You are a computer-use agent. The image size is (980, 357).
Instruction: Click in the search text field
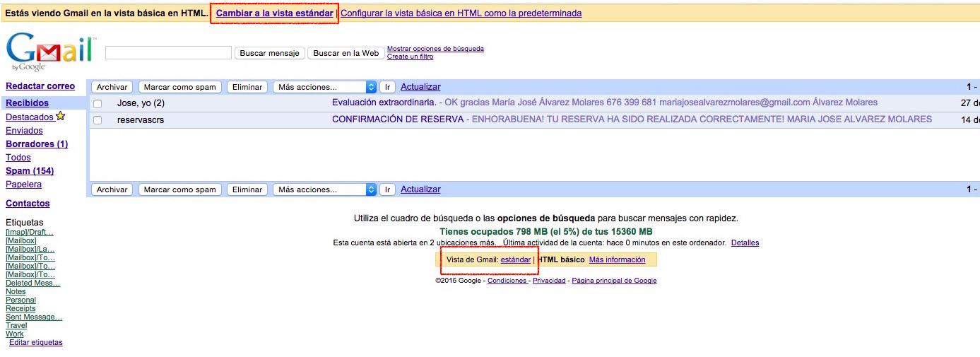coord(168,53)
